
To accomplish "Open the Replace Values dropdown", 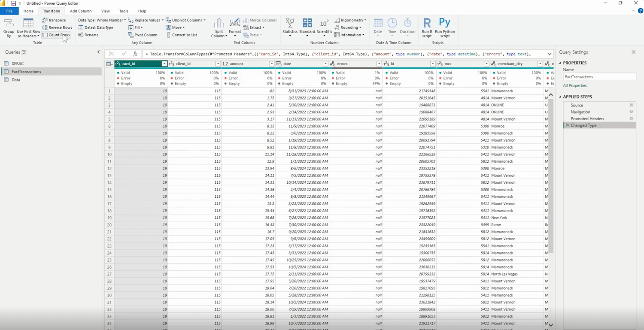I will click(x=146, y=20).
